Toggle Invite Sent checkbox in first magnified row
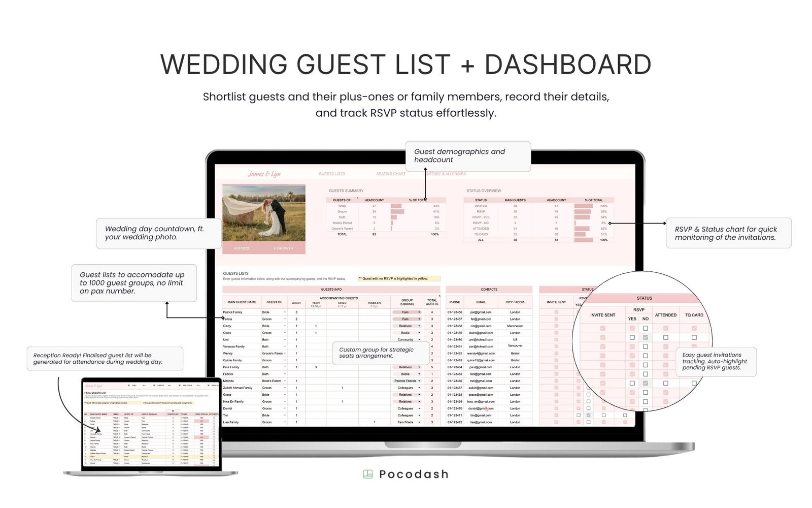Viewport: 812px width, 508px height. 602,328
